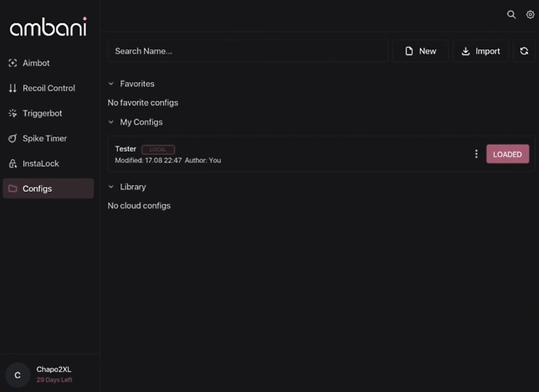The height and width of the screenshot is (392, 539).
Task: Click the search magnifier icon at top right
Action: (511, 14)
